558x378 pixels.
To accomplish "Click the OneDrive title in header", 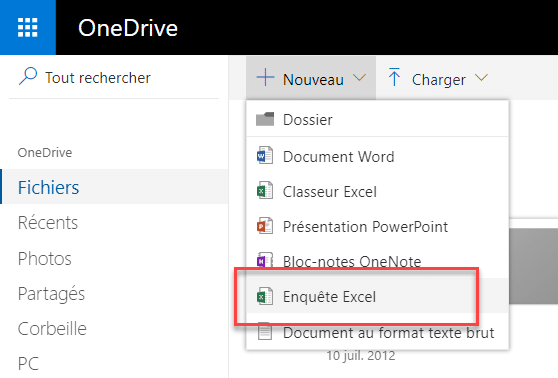I will [x=128, y=28].
